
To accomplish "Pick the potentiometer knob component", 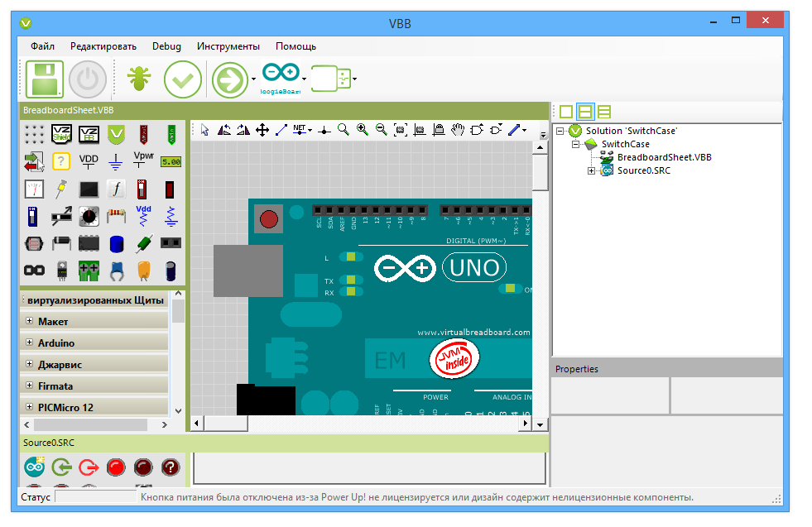I will [x=89, y=216].
